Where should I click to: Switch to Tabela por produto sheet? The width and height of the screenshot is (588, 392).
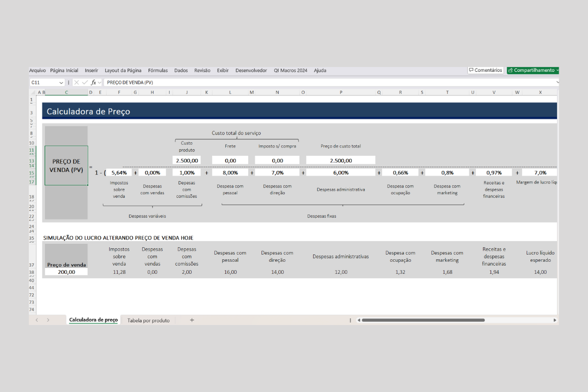pos(148,321)
